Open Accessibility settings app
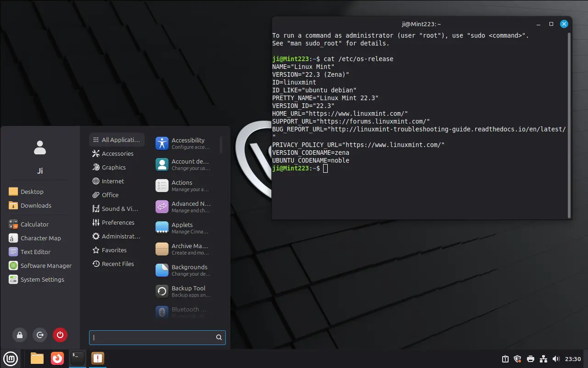The image size is (588, 368). pyautogui.click(x=183, y=143)
